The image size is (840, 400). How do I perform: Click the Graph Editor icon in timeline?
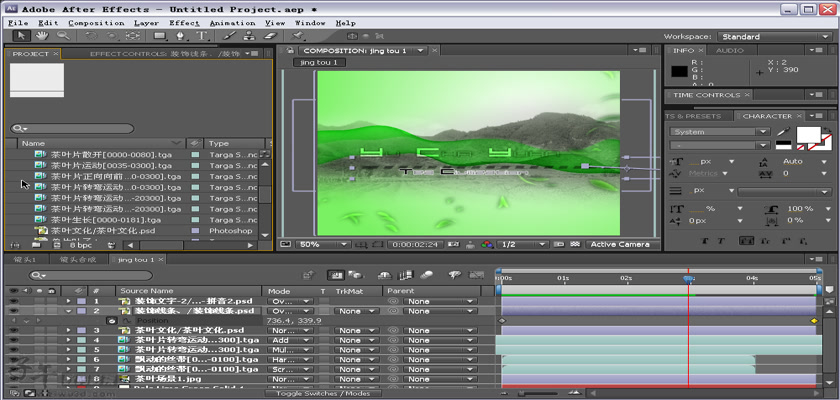pyautogui.click(x=476, y=275)
